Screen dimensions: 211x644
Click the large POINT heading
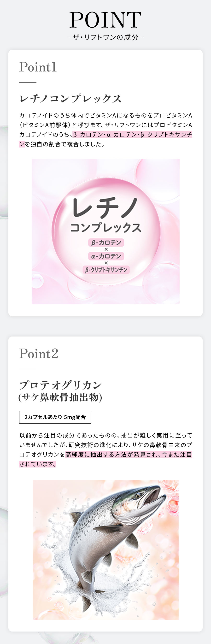coord(105,20)
